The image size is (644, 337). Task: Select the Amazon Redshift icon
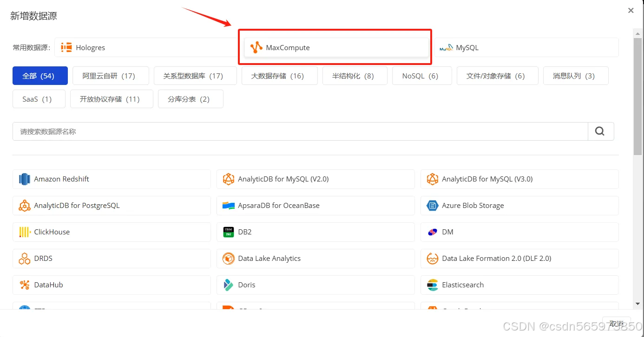(24, 179)
